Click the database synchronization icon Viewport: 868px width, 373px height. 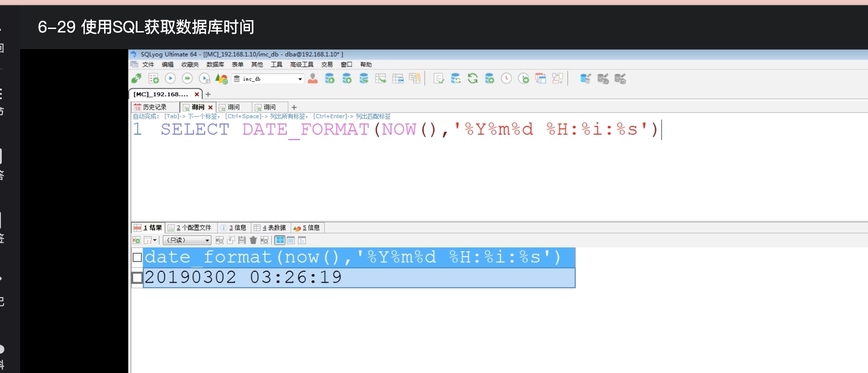(456, 79)
